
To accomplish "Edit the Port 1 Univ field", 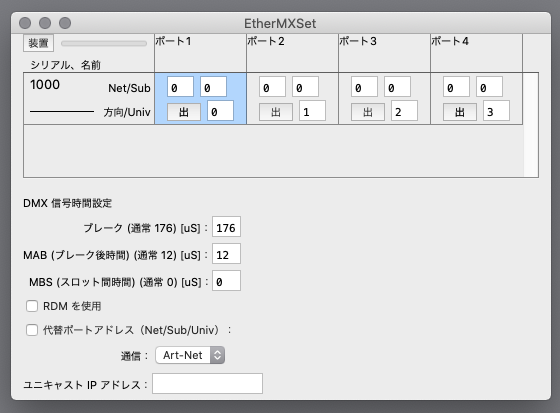I will coord(220,111).
